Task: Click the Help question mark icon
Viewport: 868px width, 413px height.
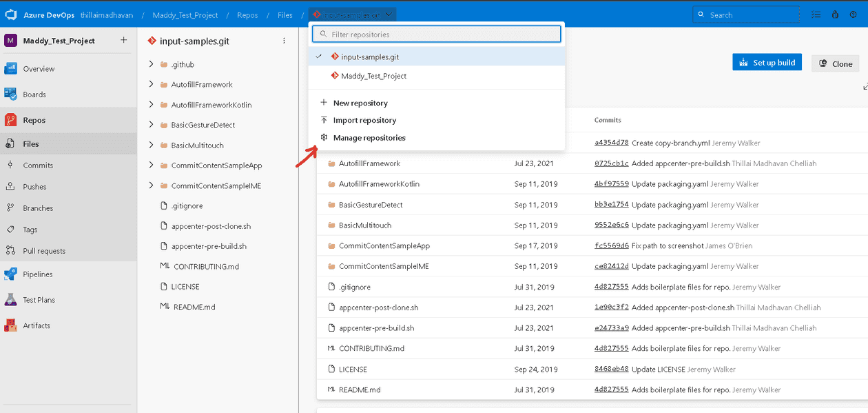Action: (x=853, y=14)
